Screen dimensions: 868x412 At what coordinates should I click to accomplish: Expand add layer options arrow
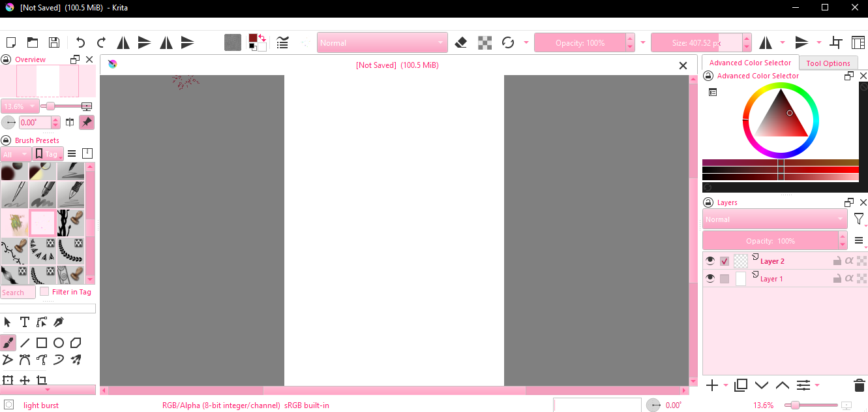click(726, 385)
